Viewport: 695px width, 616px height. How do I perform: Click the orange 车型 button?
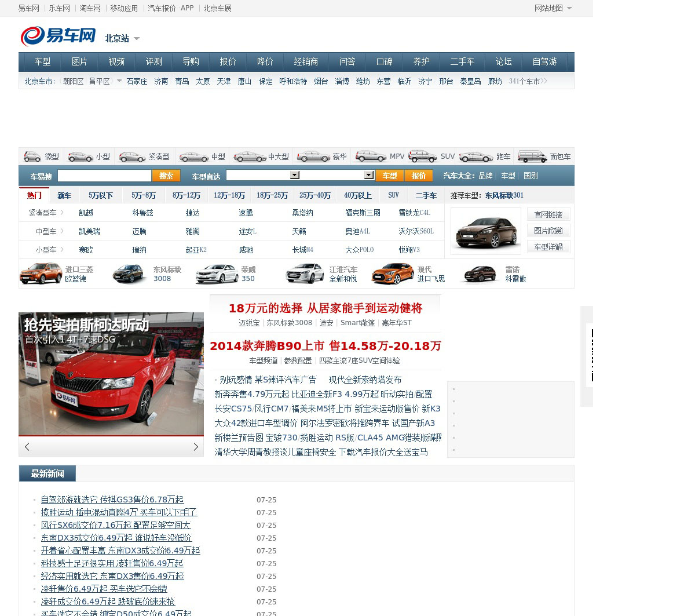tap(390, 176)
